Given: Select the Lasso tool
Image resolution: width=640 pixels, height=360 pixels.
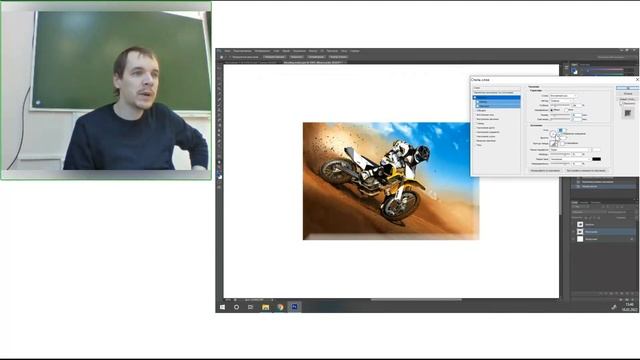Looking at the screenshot, I should (219, 78).
